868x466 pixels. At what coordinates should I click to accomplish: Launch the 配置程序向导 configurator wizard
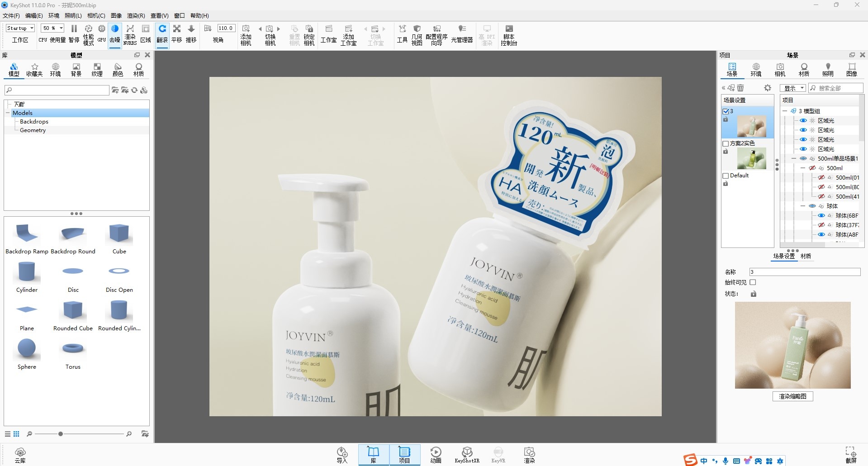436,35
